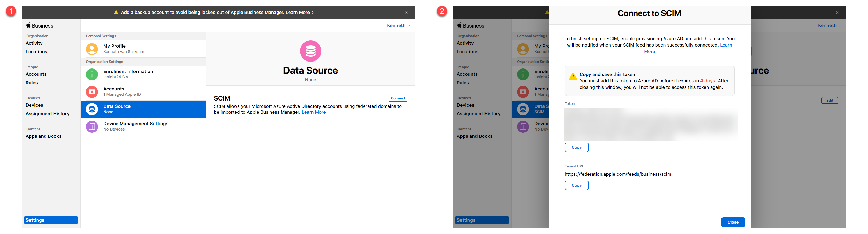Click Edit button behind SCIM dialog
Screen dimensions: 868x234
tap(830, 100)
